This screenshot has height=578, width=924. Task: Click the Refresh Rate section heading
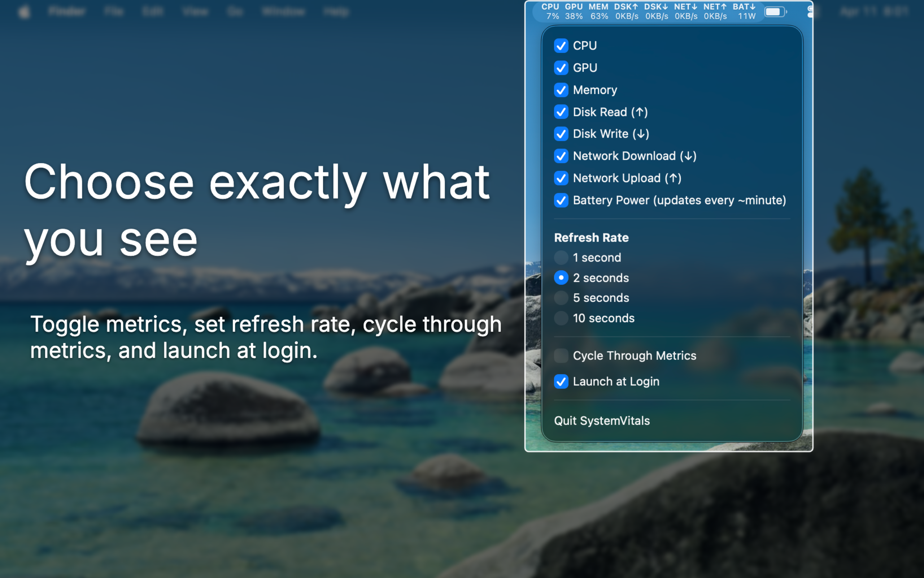coord(591,238)
